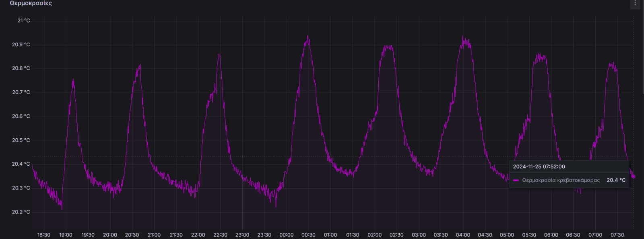Click the hovered data point at graph's right end
The width and height of the screenshot is (644, 239).
click(634, 177)
